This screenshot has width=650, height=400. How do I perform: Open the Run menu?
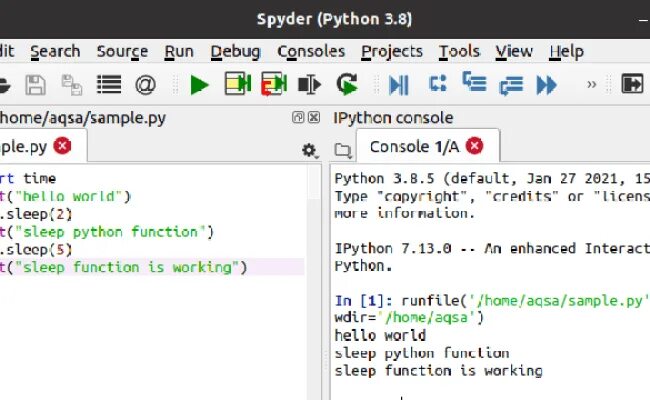[x=179, y=51]
